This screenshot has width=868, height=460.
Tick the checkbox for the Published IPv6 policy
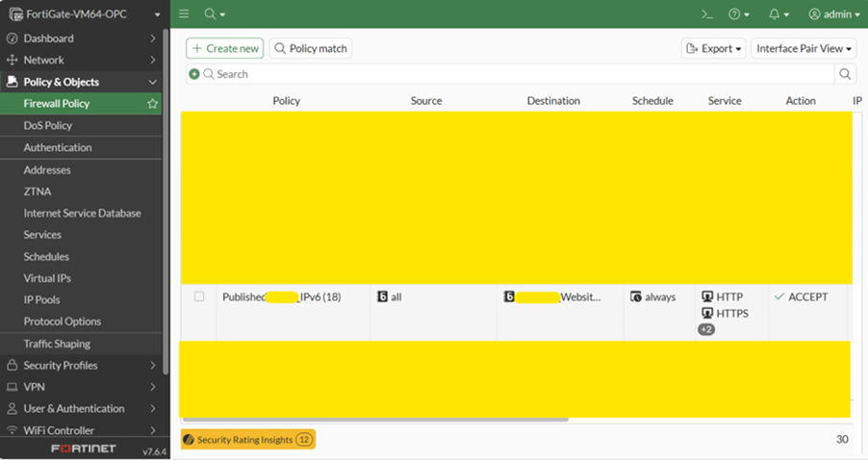(x=199, y=297)
